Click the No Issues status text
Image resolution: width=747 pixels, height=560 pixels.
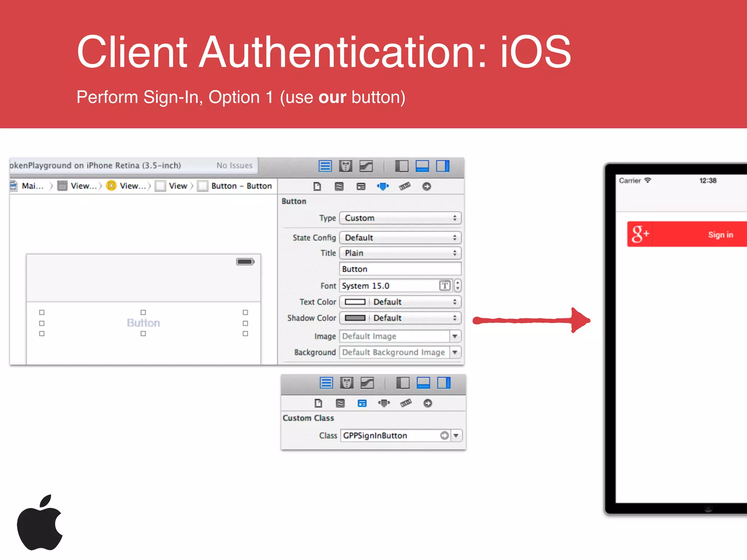pos(235,166)
